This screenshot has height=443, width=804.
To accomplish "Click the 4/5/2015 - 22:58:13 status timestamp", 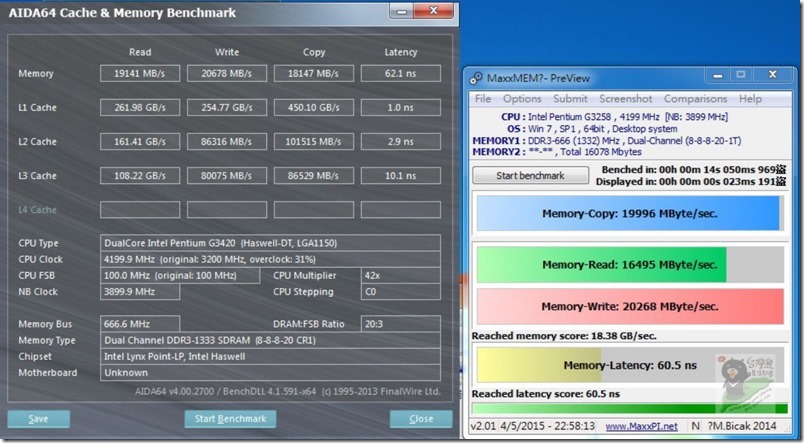I will click(547, 426).
